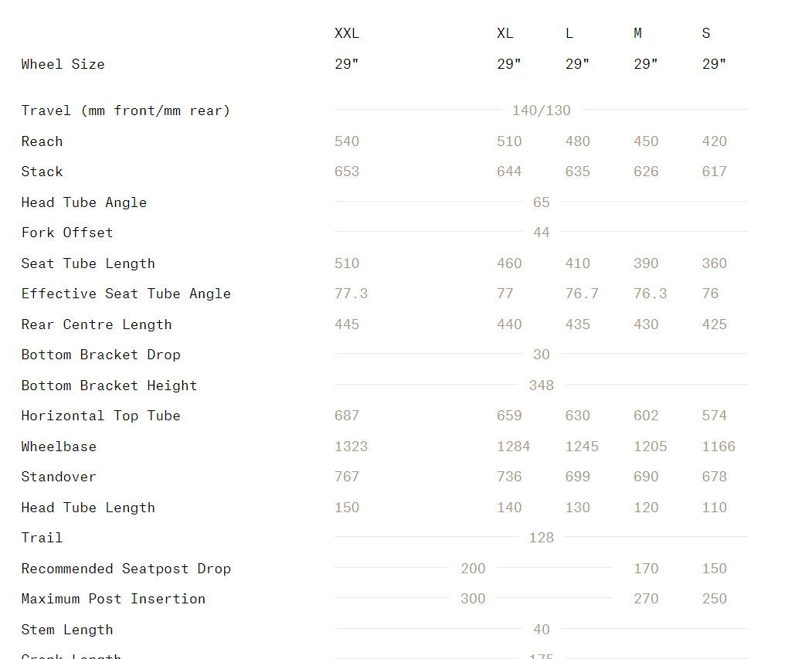
Task: Click the Wheelbase value 1323
Action: click(x=351, y=447)
